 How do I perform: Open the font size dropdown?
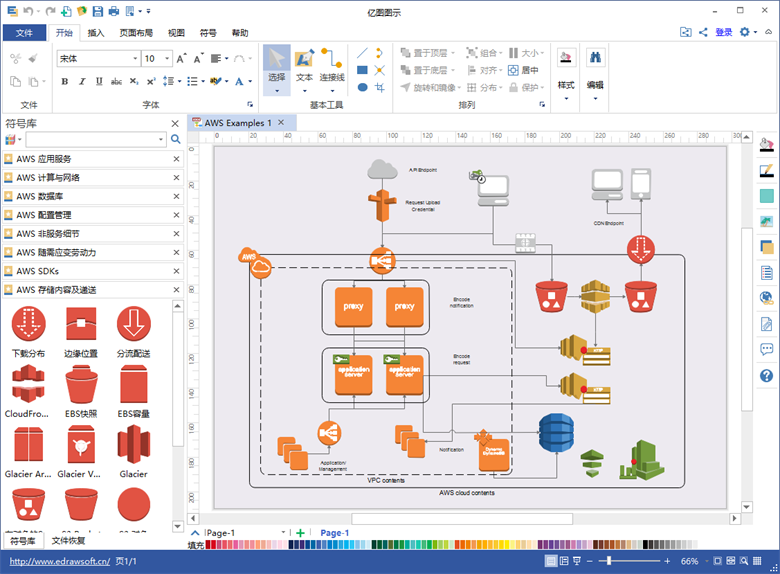coord(167,59)
